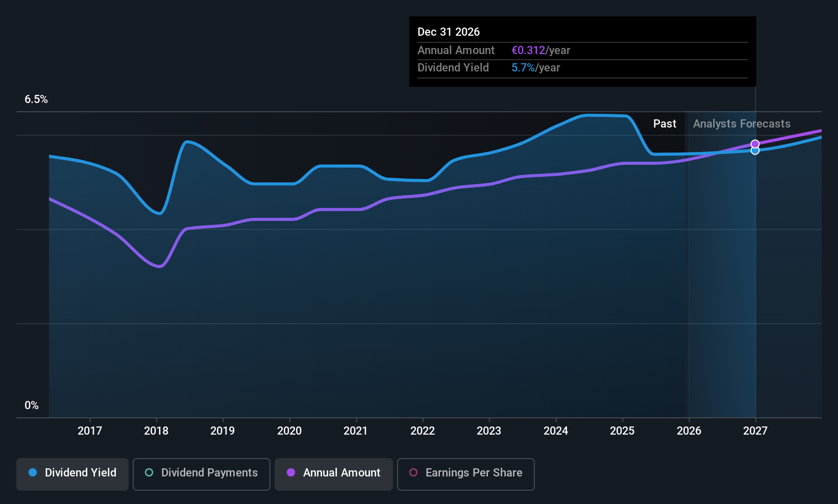Click the €0.312/year annual amount value

tap(540, 51)
